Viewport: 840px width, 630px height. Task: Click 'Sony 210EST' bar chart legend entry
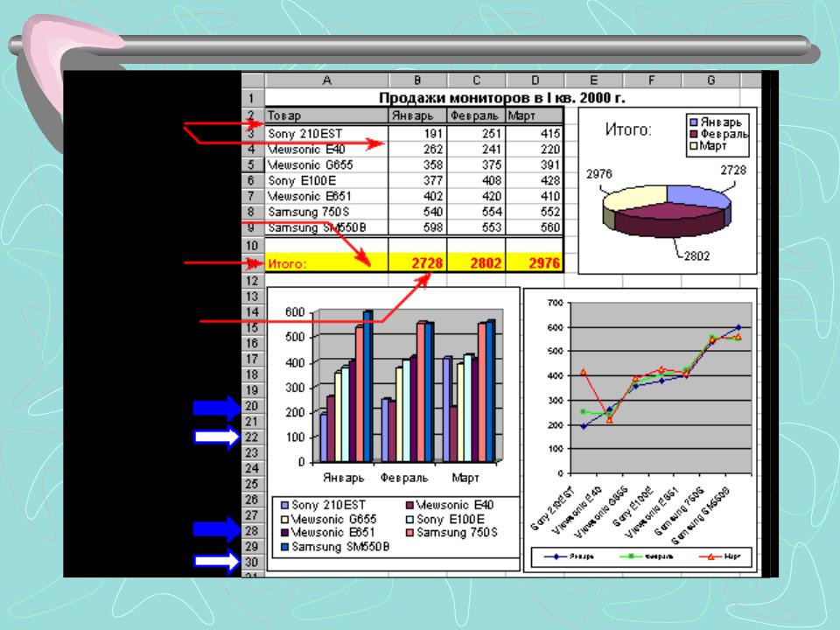point(323,505)
